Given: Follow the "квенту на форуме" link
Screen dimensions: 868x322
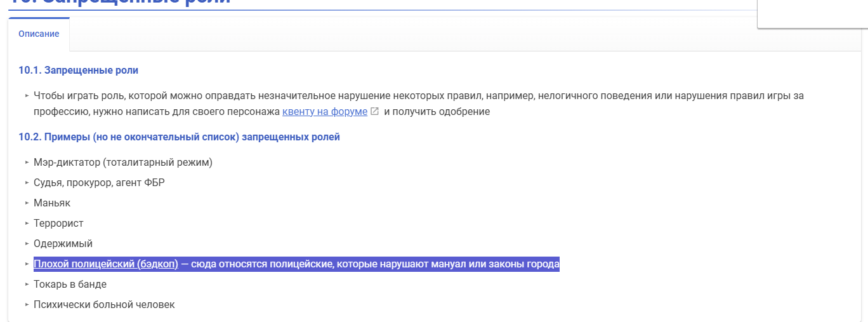Looking at the screenshot, I should [324, 112].
